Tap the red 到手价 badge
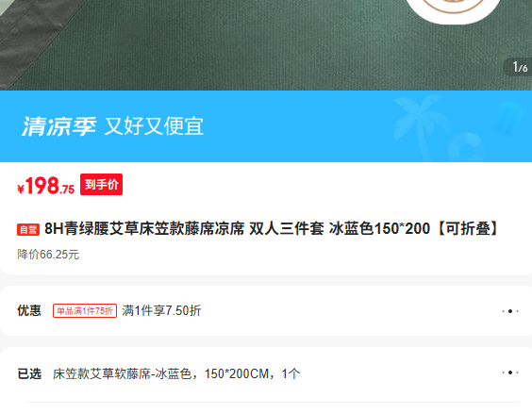The height and width of the screenshot is (414, 532). click(x=101, y=184)
